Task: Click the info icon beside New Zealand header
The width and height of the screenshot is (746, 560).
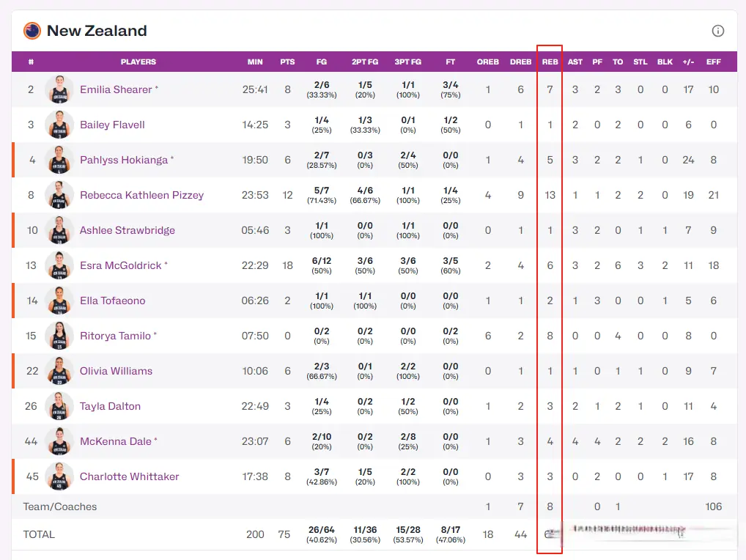Action: point(717,31)
